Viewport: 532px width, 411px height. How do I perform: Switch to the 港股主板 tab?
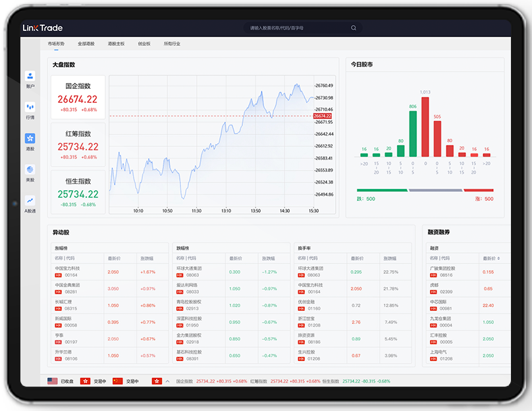[x=116, y=44]
